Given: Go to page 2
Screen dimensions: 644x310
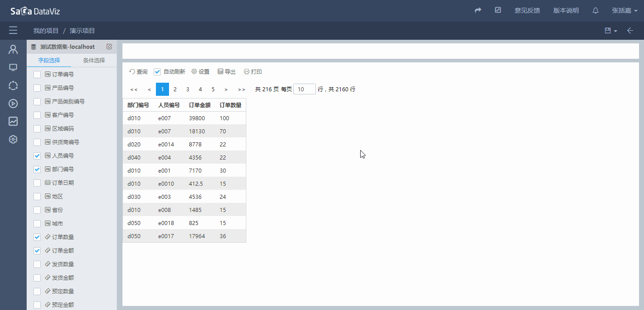Looking at the screenshot, I should 175,89.
